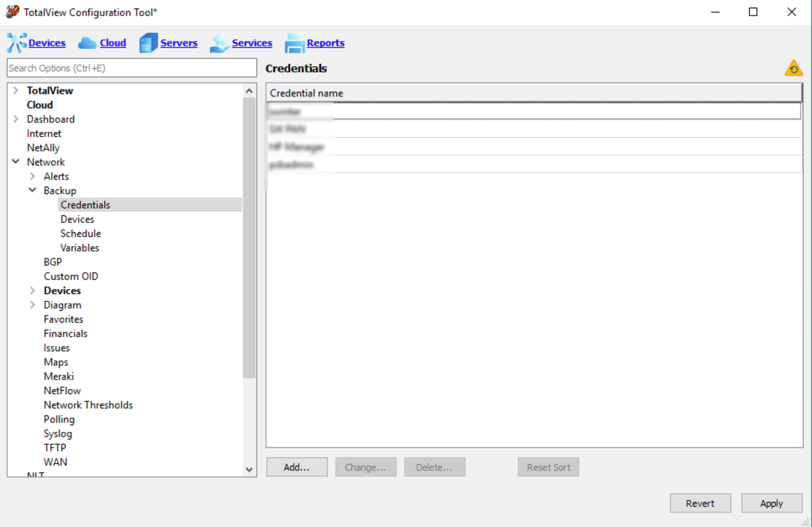Select BGP in the tree

tap(53, 262)
